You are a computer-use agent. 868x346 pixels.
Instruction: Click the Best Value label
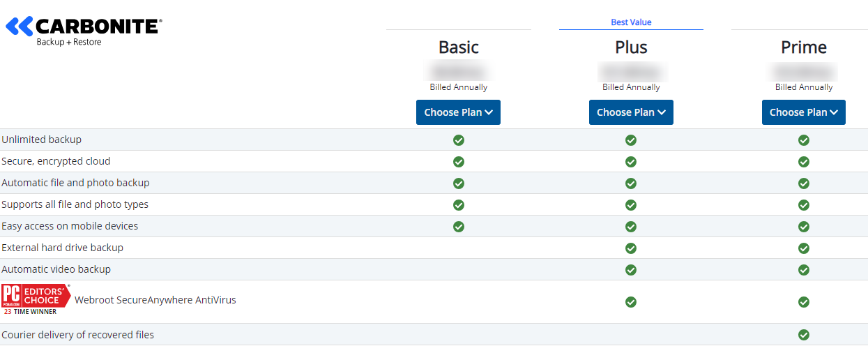point(631,22)
